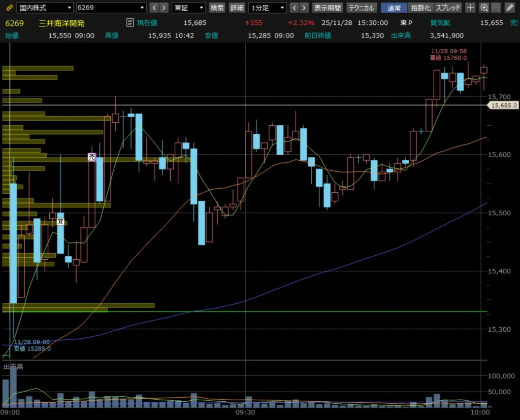Screen dimensions: 520x420
Task: Click the 詳細 details button
Action: [x=237, y=8]
